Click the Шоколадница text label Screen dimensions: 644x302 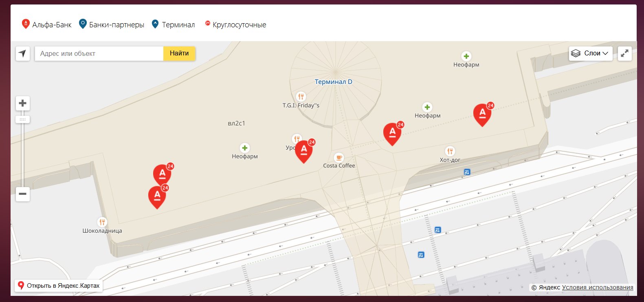[102, 231]
